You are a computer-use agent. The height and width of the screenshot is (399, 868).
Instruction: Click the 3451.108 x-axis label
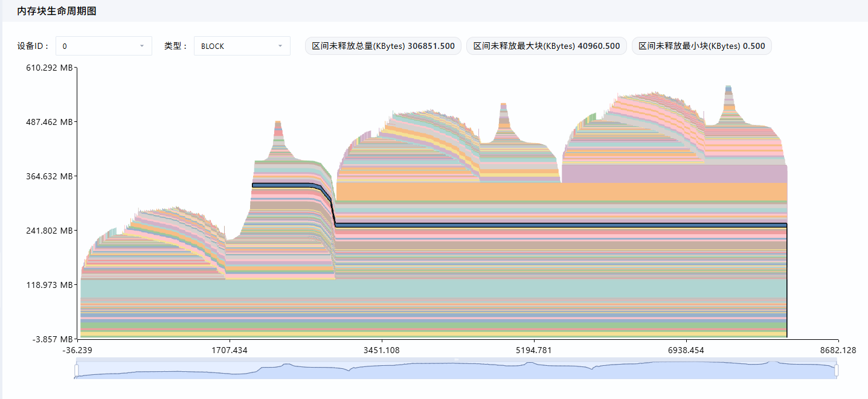tap(382, 350)
